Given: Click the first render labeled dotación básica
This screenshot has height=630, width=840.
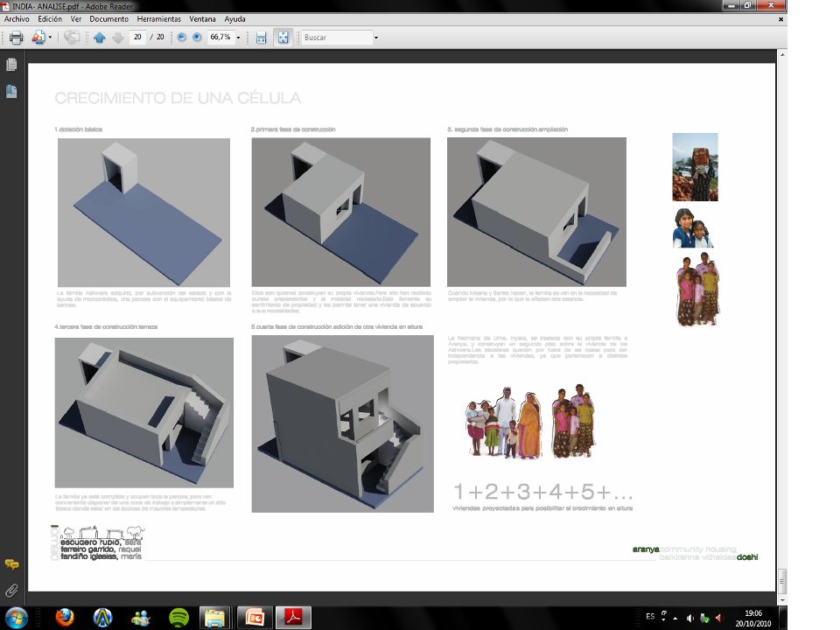Looking at the screenshot, I should click(143, 212).
